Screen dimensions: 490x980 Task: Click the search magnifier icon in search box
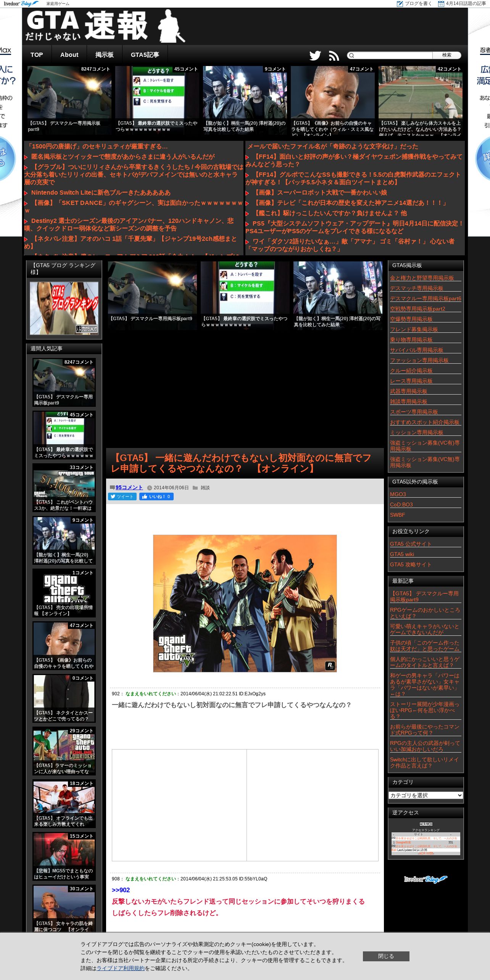pyautogui.click(x=351, y=55)
